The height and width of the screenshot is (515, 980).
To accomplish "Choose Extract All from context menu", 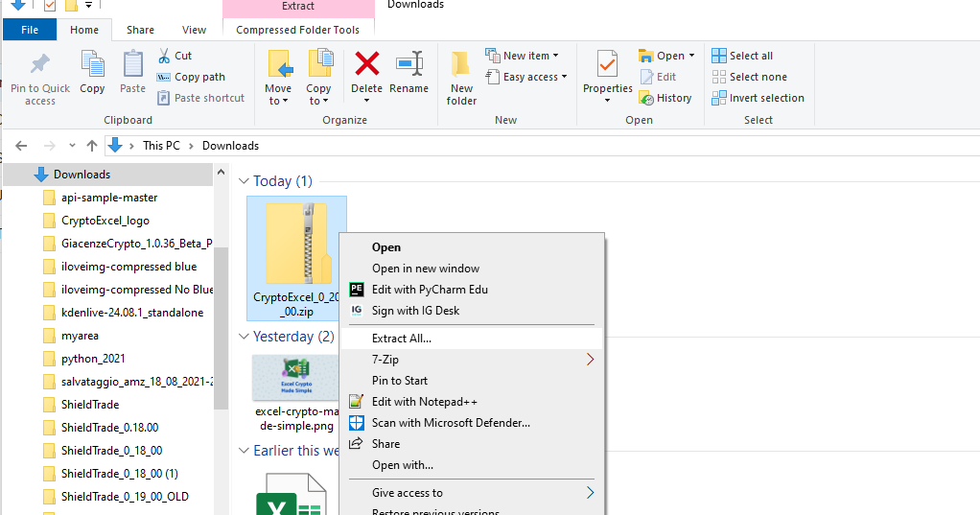I will (402, 339).
